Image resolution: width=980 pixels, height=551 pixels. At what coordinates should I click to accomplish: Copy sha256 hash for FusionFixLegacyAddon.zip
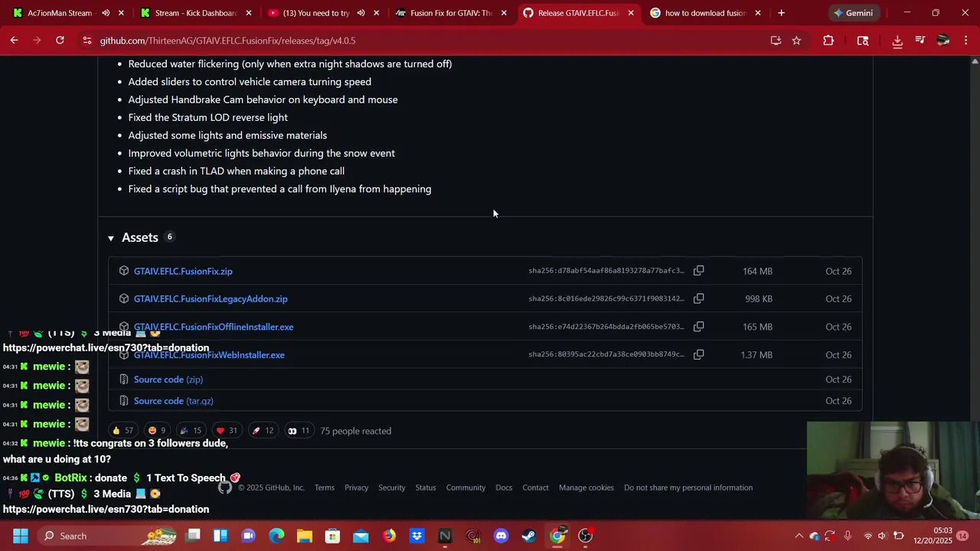click(x=698, y=298)
